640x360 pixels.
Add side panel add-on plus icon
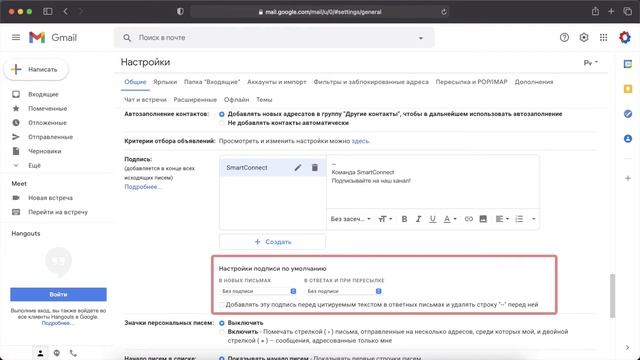coord(628,178)
